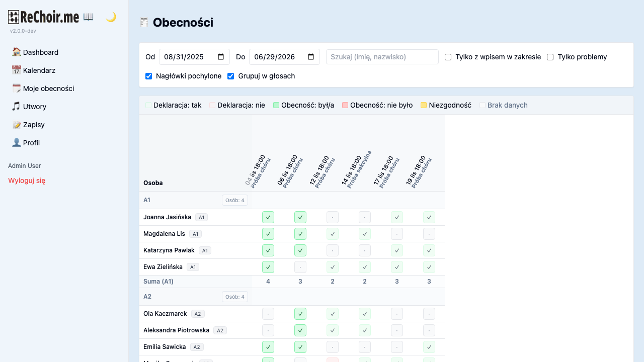The width and height of the screenshot is (644, 362).
Task: Click the Obecność: nie było legend swatch
Action: (x=345, y=106)
